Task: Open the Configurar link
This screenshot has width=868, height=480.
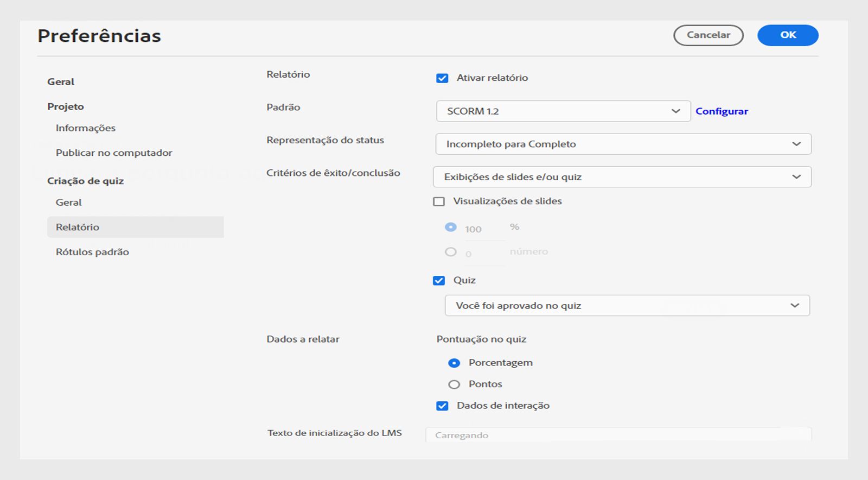Action: click(x=722, y=111)
